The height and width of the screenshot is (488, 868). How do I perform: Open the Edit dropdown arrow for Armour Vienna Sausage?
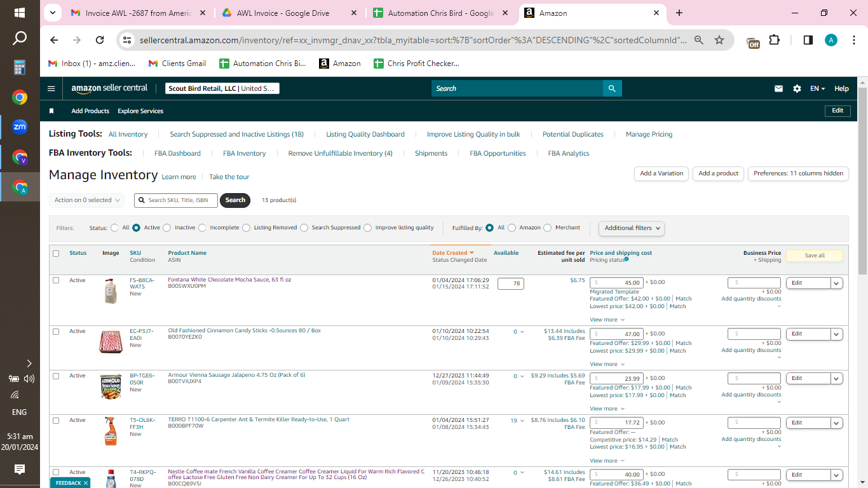pos(837,379)
